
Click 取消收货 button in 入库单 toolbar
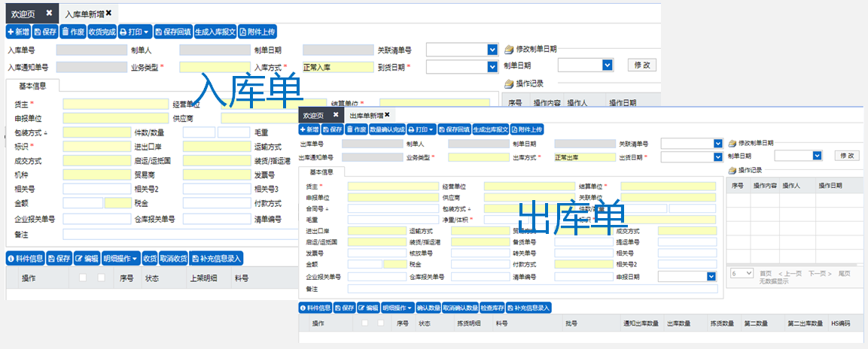coord(173,258)
